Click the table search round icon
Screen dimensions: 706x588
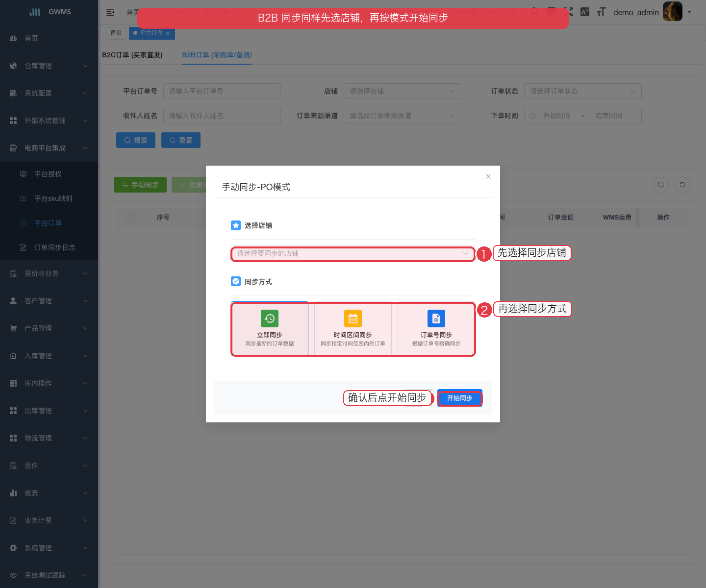pyautogui.click(x=661, y=185)
